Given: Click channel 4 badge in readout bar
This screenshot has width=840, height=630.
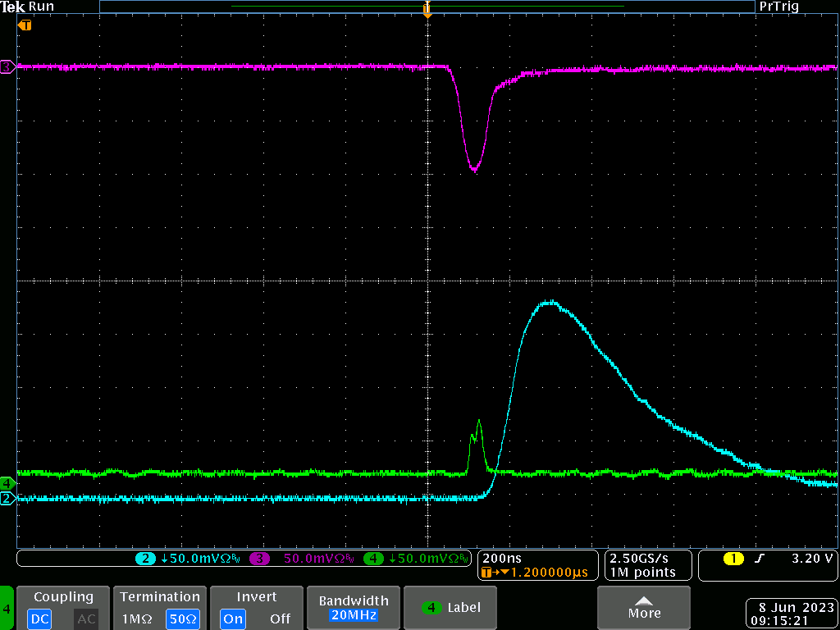Looking at the screenshot, I should click(x=373, y=559).
